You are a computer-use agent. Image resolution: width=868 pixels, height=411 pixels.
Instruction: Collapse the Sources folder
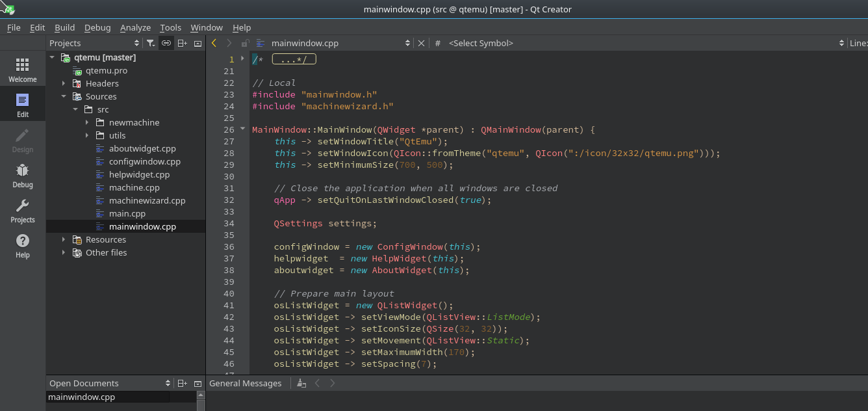[64, 96]
